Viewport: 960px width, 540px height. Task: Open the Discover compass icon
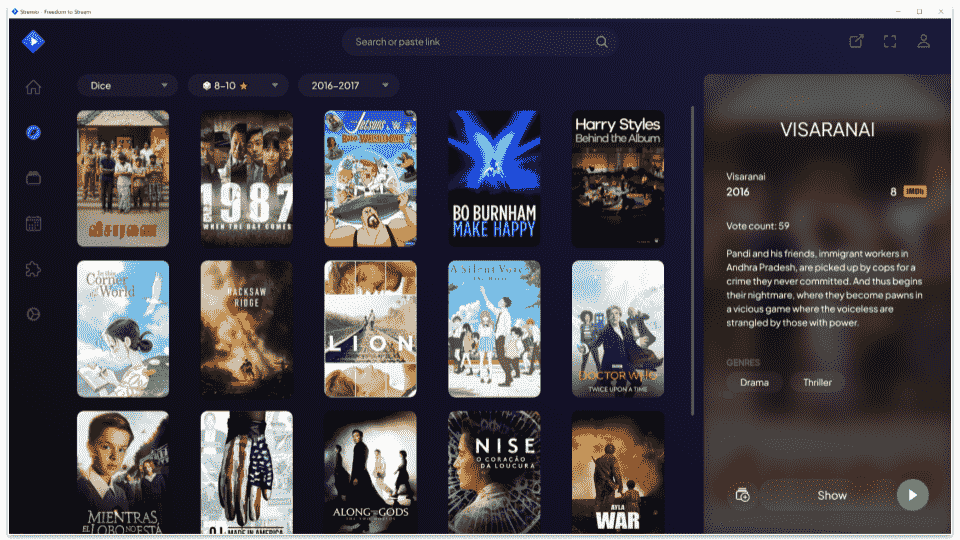point(33,132)
